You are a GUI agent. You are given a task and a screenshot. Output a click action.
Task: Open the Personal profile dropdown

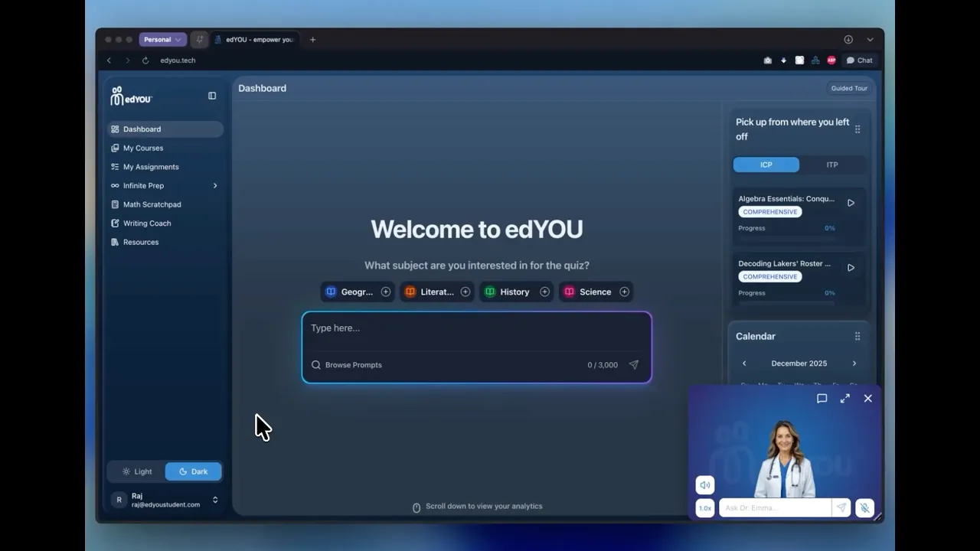(x=162, y=40)
